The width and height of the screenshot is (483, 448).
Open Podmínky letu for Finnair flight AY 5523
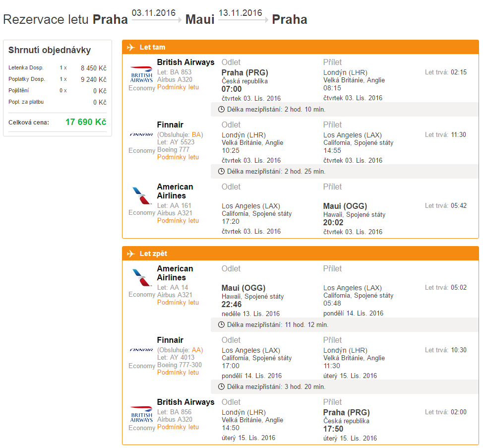point(178,157)
